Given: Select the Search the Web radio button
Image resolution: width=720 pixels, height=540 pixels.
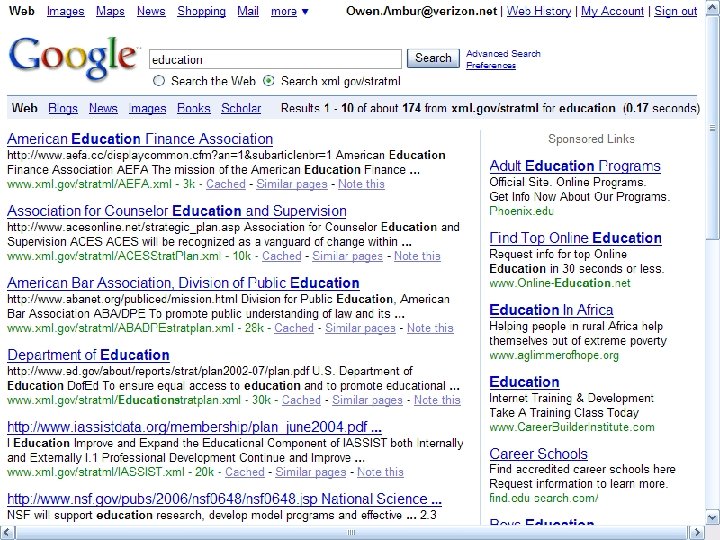Looking at the screenshot, I should click(x=159, y=81).
